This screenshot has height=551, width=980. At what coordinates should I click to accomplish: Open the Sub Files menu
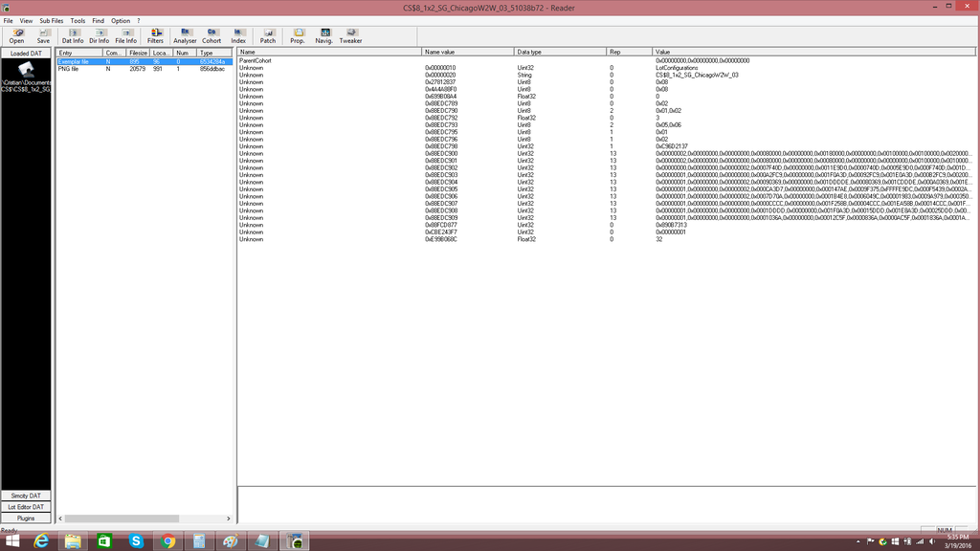52,21
